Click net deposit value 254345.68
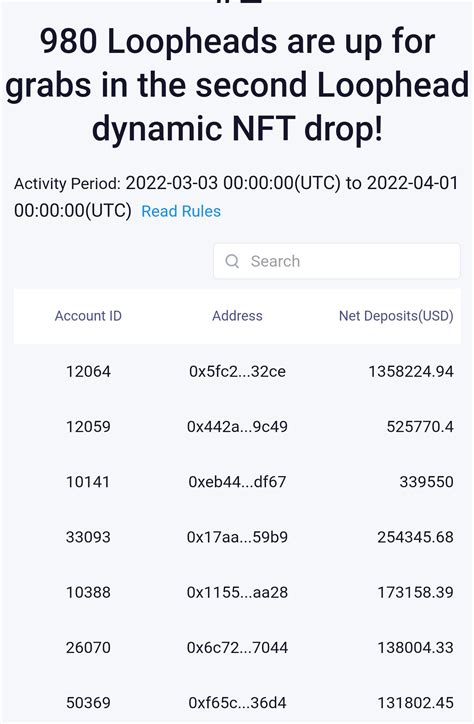474x724 pixels. tap(415, 537)
